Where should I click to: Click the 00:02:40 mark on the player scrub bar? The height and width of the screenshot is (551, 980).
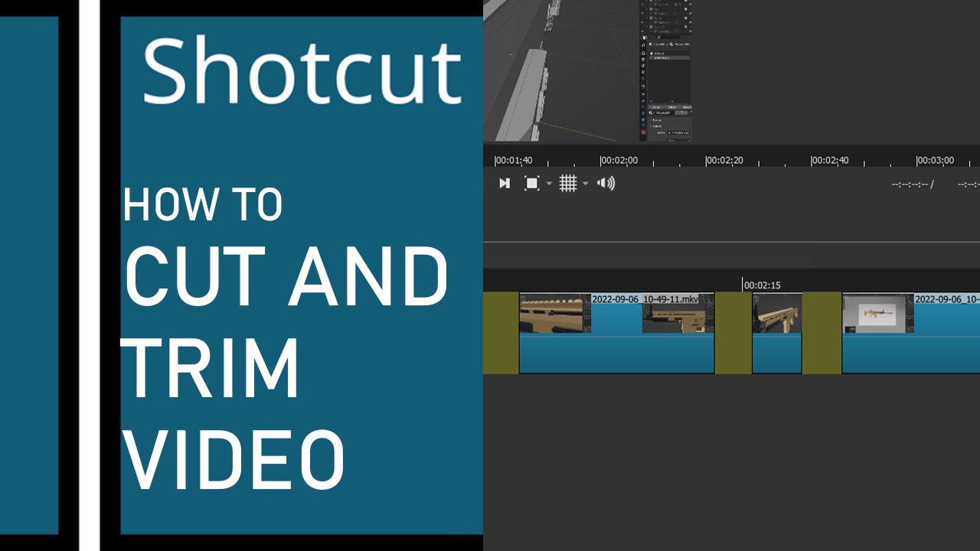[x=830, y=161]
